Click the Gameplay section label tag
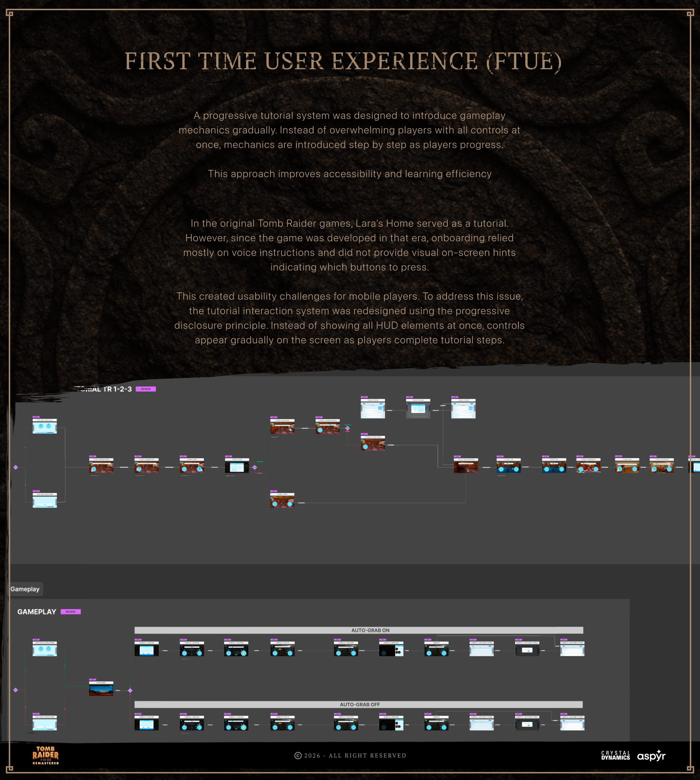Image resolution: width=700 pixels, height=780 pixels. point(25,589)
